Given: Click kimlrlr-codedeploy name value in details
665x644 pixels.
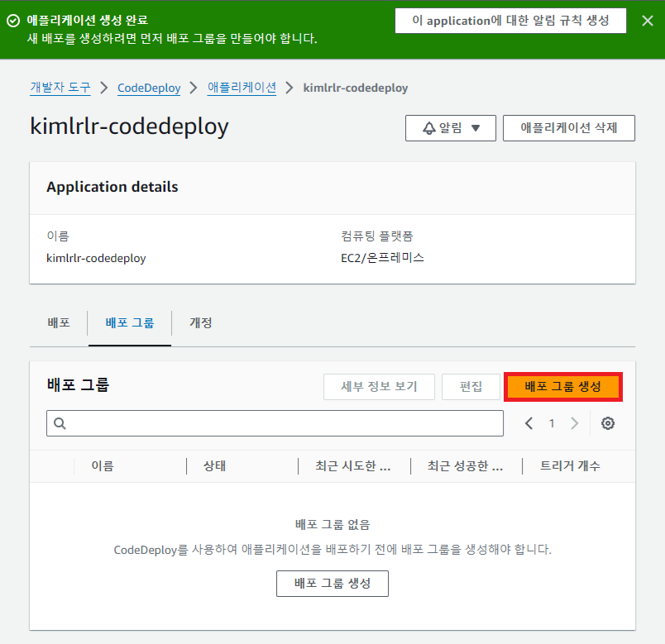Looking at the screenshot, I should pyautogui.click(x=96, y=258).
